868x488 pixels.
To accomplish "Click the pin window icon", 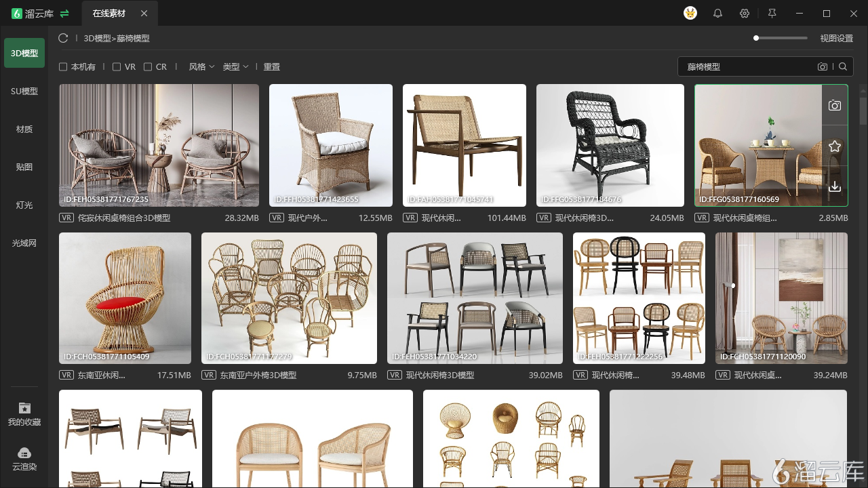I will [x=772, y=14].
